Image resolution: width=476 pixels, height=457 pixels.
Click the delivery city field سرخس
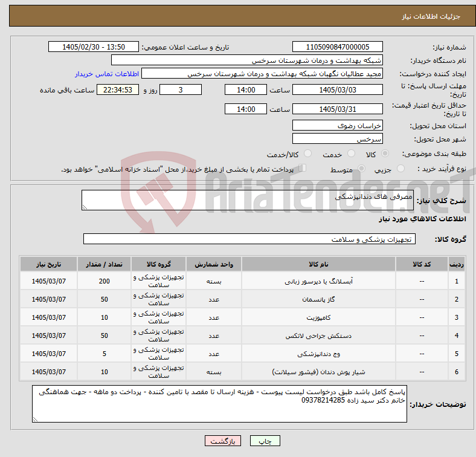tap(337, 138)
